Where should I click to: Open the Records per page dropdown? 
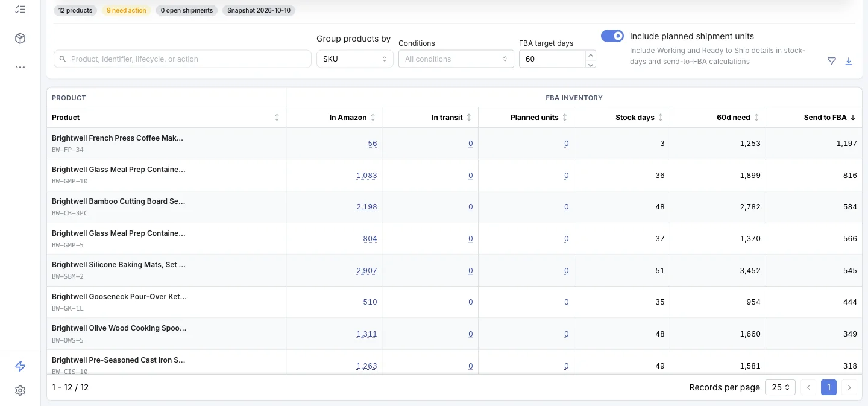780,387
